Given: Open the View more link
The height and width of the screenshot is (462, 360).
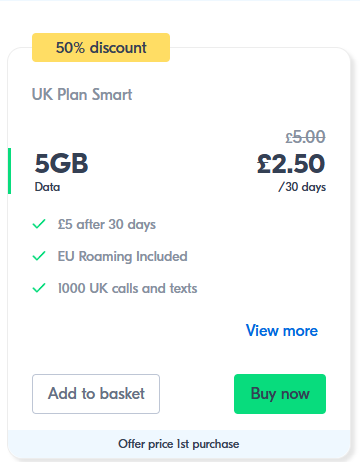Looking at the screenshot, I should click(282, 331).
